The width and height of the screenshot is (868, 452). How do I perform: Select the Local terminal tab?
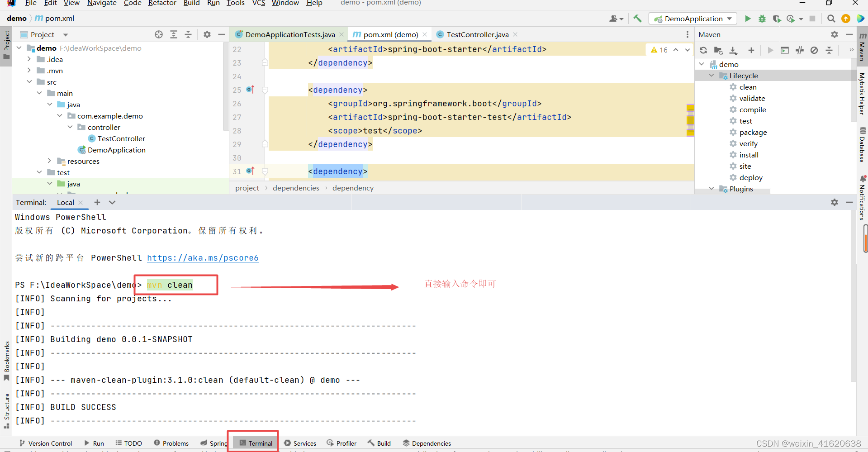click(x=66, y=202)
